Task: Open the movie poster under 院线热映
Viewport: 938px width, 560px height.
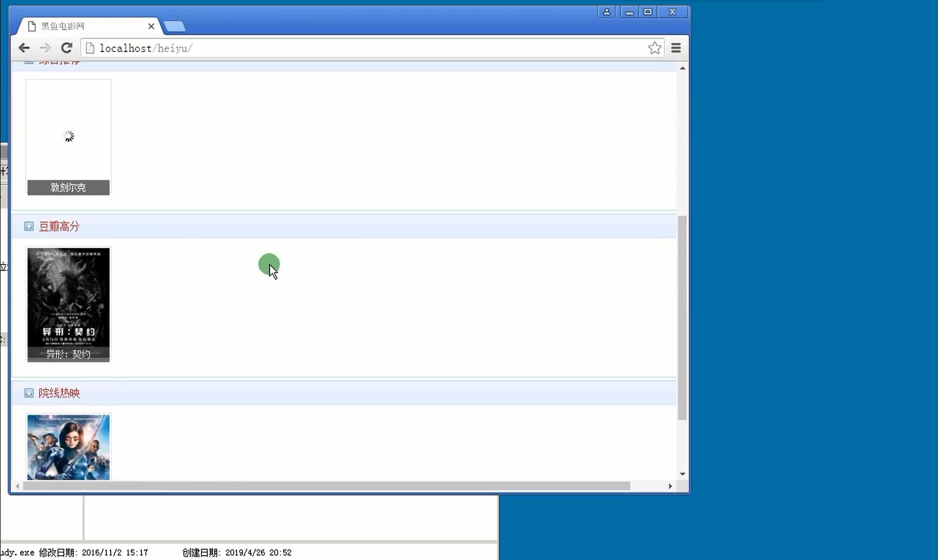Action: [68, 447]
